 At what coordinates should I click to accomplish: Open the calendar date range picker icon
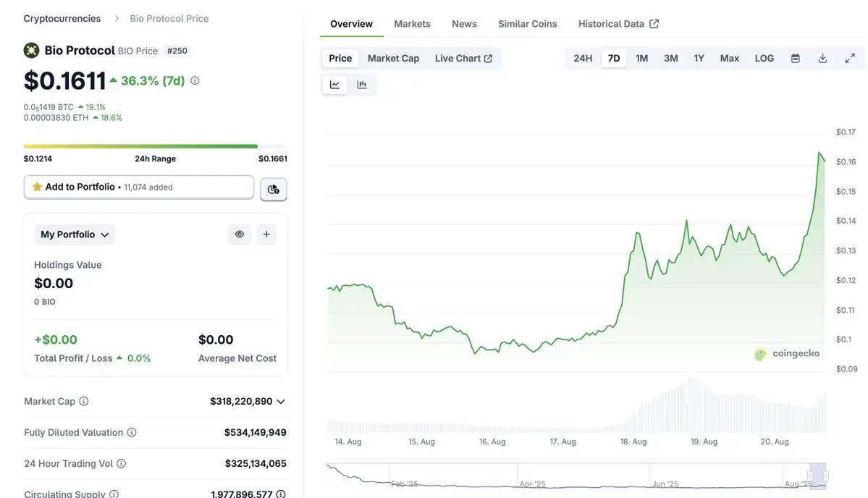[x=796, y=58]
